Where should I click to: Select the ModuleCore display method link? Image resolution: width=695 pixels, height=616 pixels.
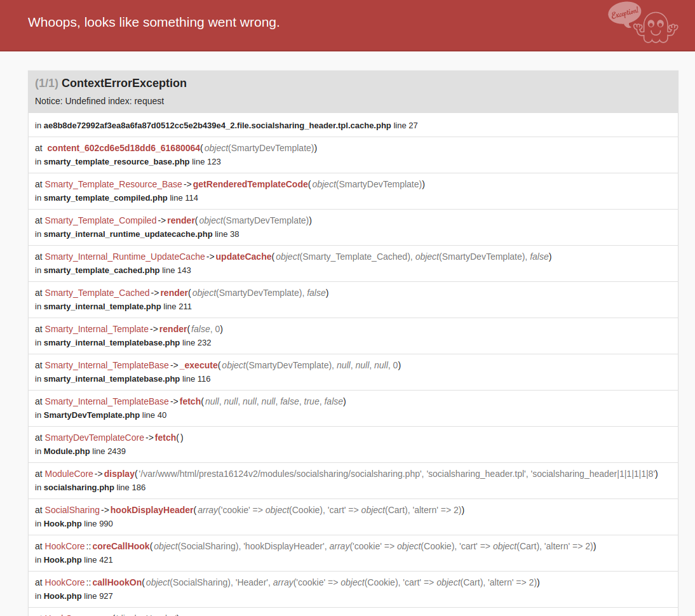click(119, 474)
